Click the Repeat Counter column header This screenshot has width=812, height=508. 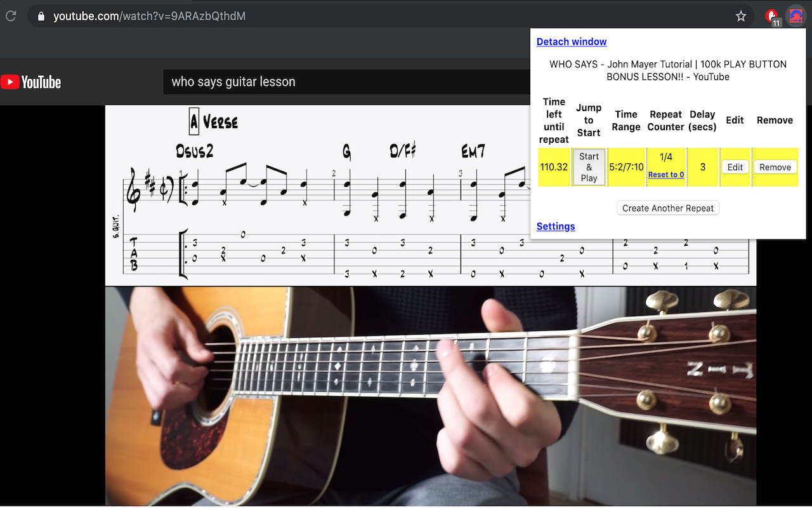coord(666,121)
